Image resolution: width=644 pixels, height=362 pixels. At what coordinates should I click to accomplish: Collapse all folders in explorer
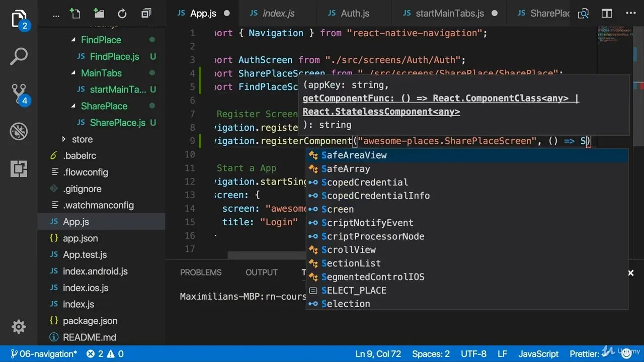tap(146, 14)
